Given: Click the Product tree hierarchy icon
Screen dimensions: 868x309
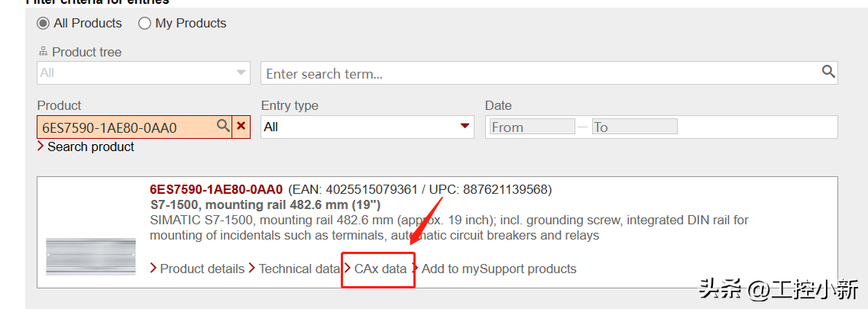Looking at the screenshot, I should [x=42, y=52].
